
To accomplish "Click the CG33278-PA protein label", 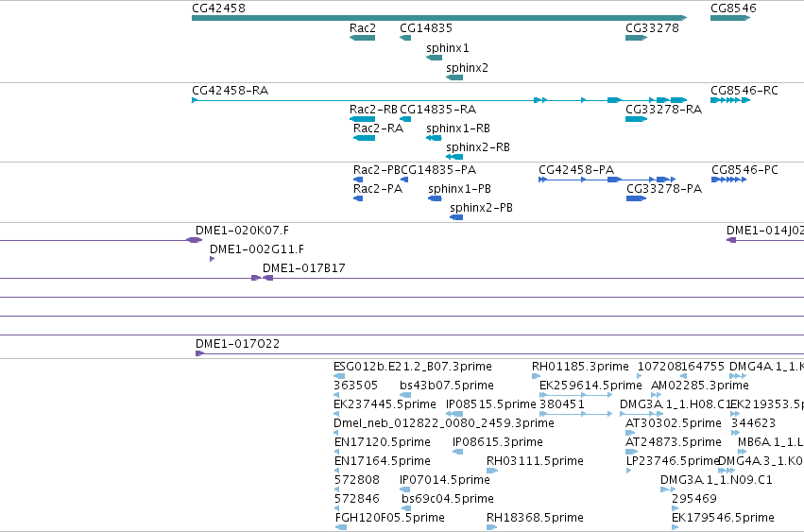I will tap(664, 189).
